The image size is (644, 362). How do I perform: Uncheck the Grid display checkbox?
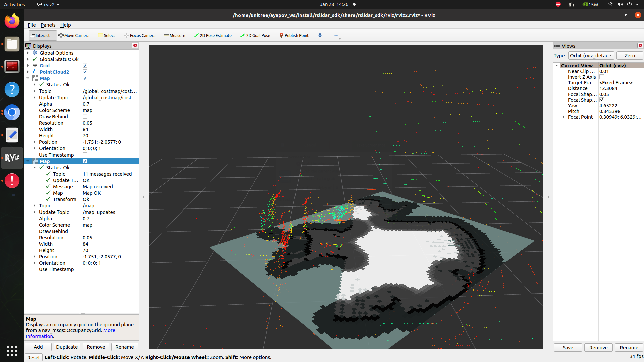click(x=85, y=65)
